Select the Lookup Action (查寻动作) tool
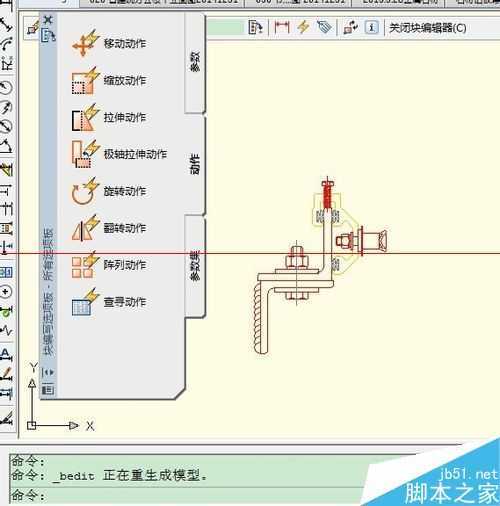Viewport: 500px width, 506px height. (109, 302)
